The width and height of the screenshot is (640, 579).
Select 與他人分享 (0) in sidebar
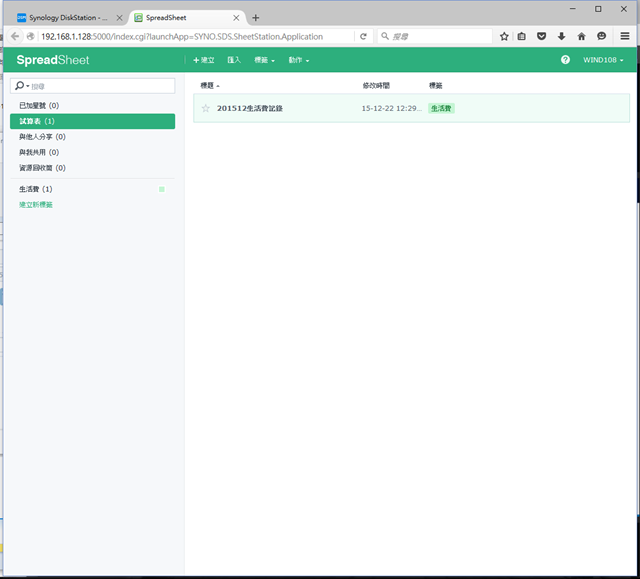pos(93,137)
